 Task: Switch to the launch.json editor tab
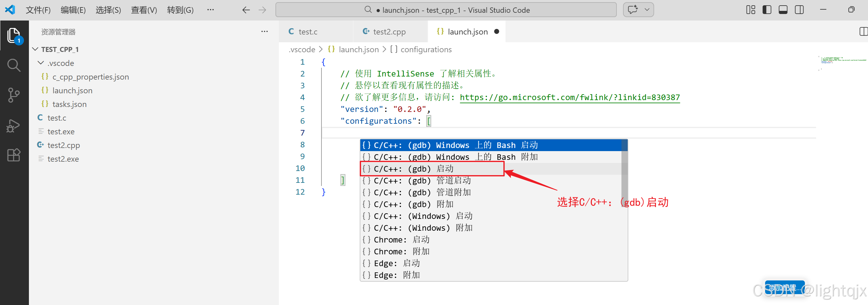tap(467, 32)
